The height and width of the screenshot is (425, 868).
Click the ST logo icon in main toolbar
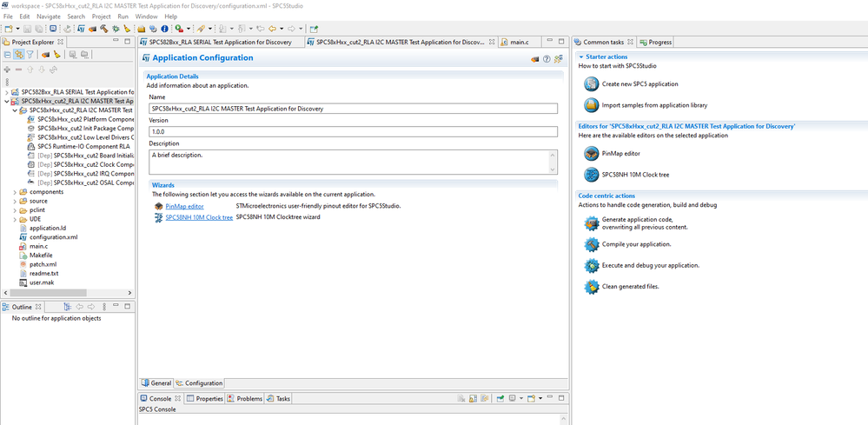(x=82, y=29)
